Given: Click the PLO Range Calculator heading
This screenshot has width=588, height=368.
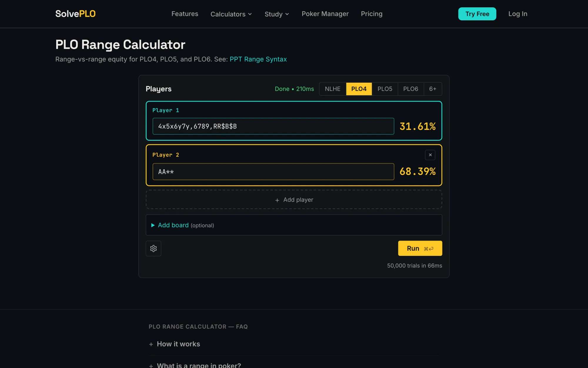Looking at the screenshot, I should 120,45.
